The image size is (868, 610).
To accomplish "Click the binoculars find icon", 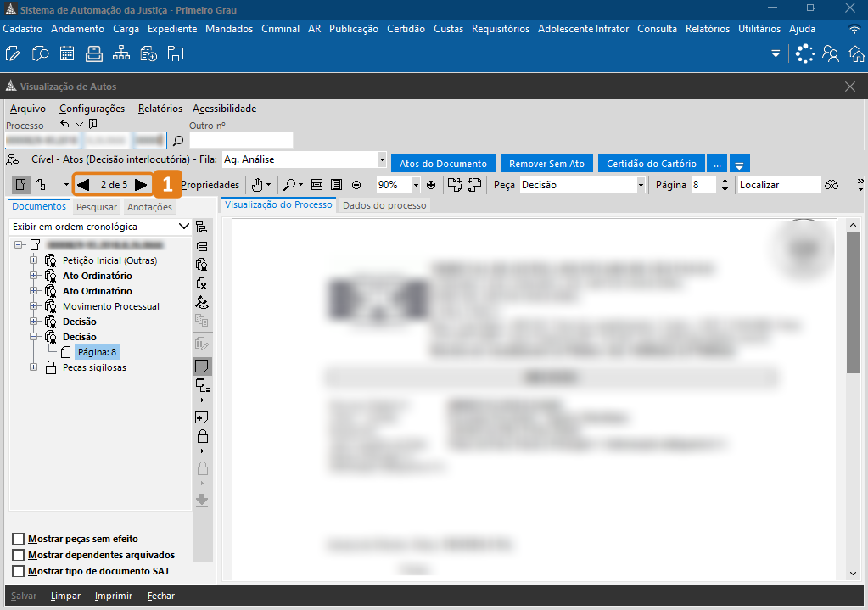I will point(832,185).
